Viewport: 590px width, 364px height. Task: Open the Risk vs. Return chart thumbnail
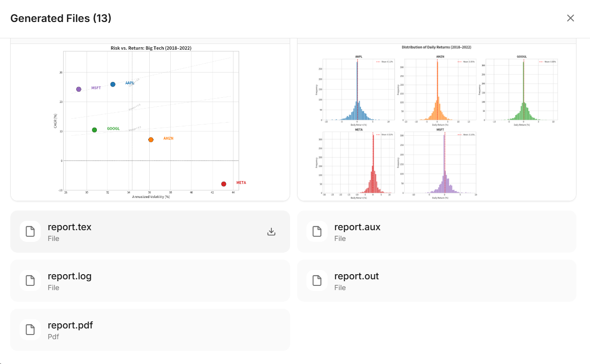[150, 120]
